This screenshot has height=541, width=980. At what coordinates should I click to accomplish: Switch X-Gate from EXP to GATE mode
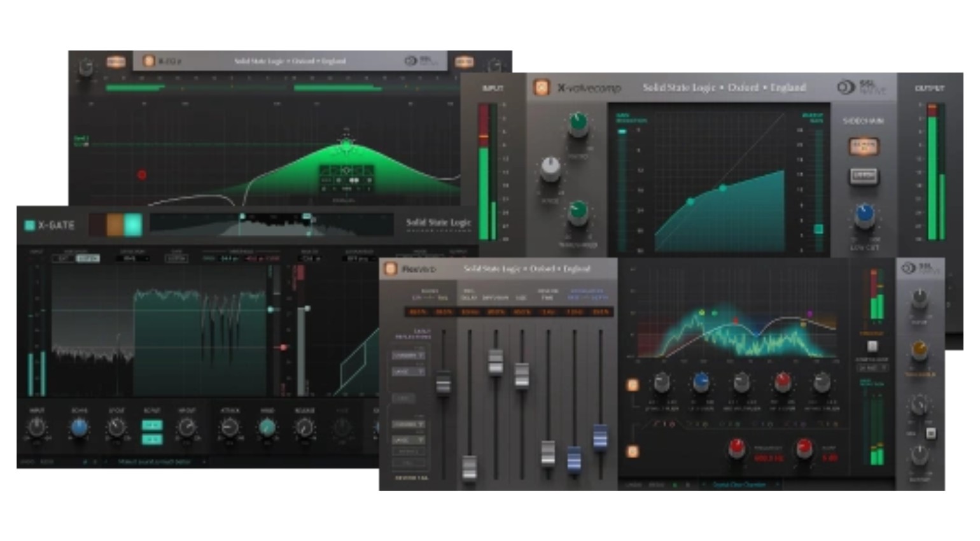click(x=87, y=258)
